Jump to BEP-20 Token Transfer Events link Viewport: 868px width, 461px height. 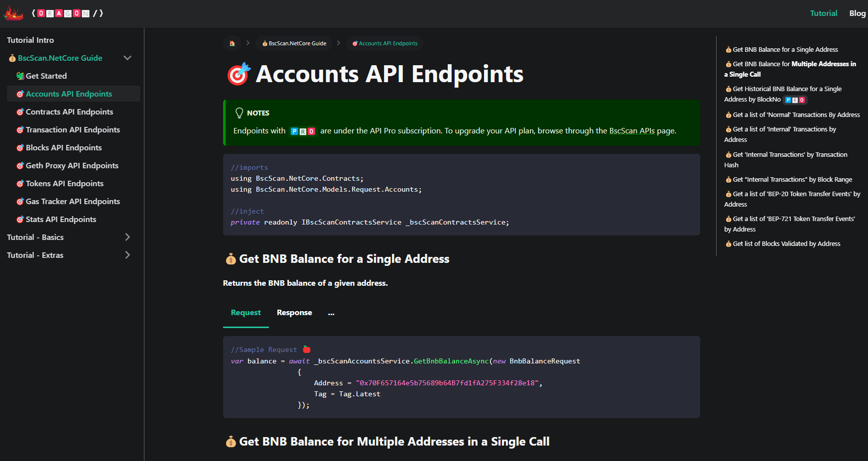[792, 199]
